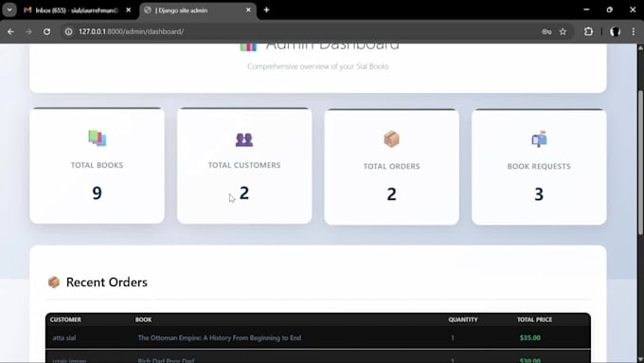
Task: Click the Book Requests mailbox icon
Action: (539, 139)
